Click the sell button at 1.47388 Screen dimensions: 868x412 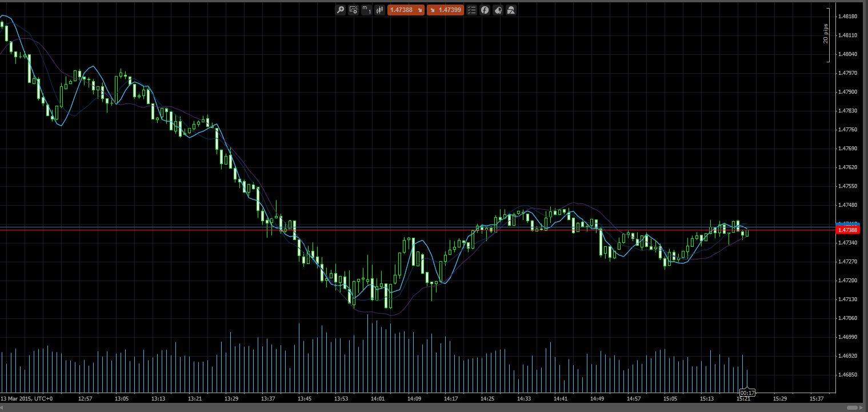click(x=406, y=10)
